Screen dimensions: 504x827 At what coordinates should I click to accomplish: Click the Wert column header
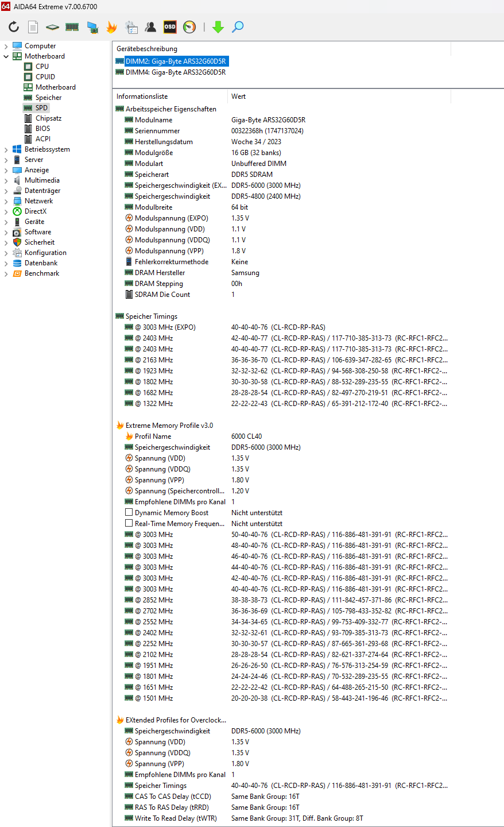(238, 96)
